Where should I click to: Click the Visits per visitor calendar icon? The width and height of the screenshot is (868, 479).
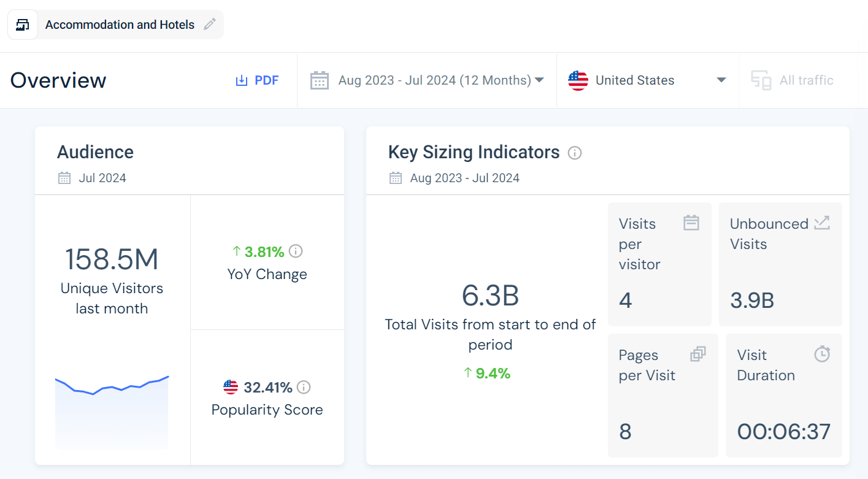pyautogui.click(x=691, y=223)
